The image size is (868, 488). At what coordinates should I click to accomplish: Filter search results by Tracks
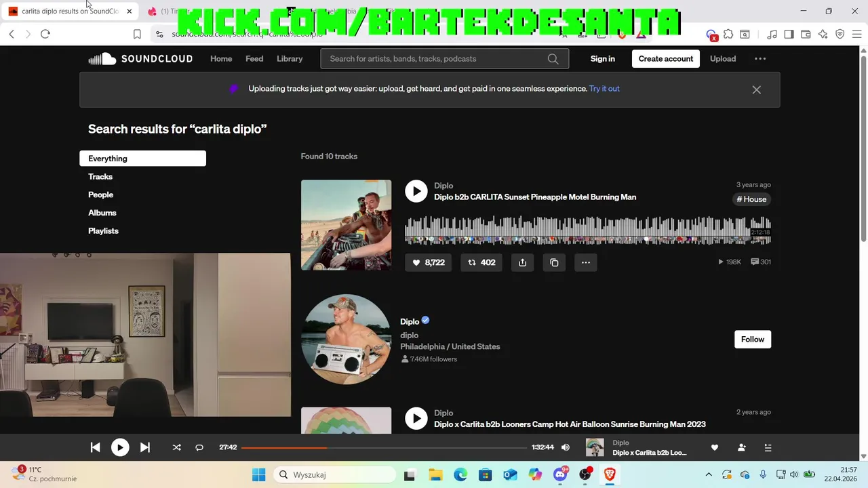click(x=100, y=177)
